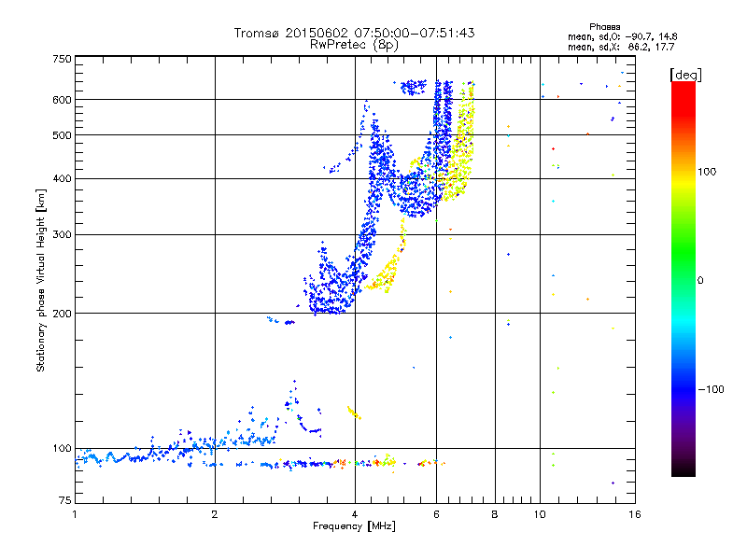Click the 'Phases' heading above the statistics
Image resolution: width=747 pixels, height=560 pixels.
604,27
